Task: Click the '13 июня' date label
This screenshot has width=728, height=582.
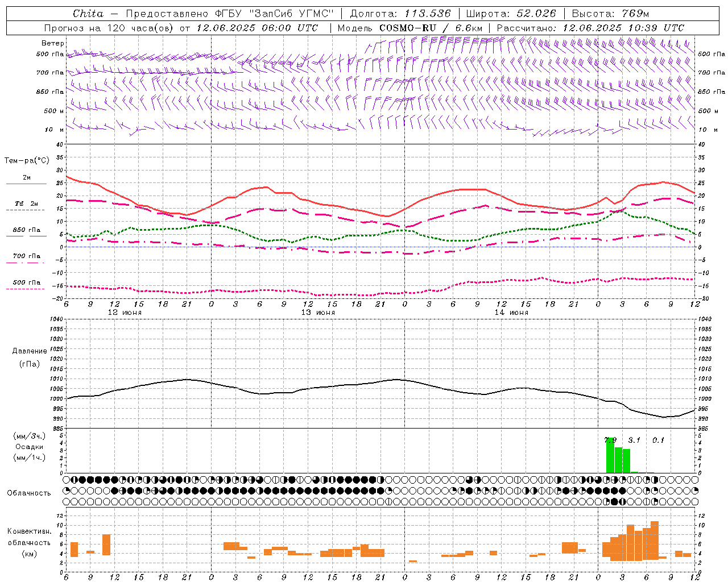Action: click(x=318, y=313)
